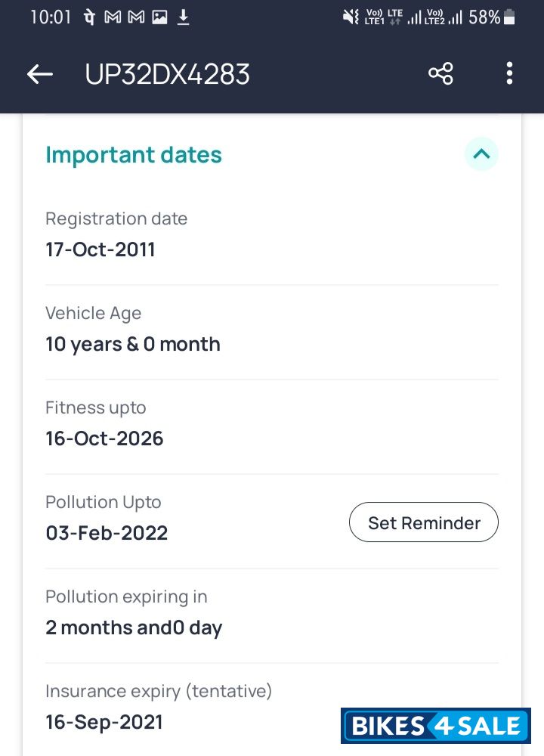Screen dimensions: 544x756
Task: Select the 16-Sep-2021 insurance expiry date
Action: (104, 722)
